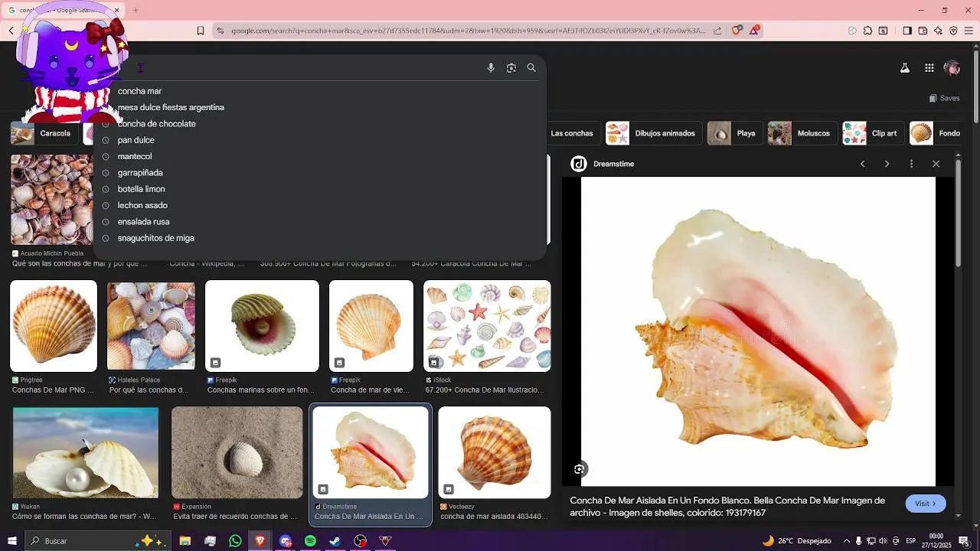Click the magnifier search submit icon
This screenshot has width=980, height=551.
click(x=531, y=68)
